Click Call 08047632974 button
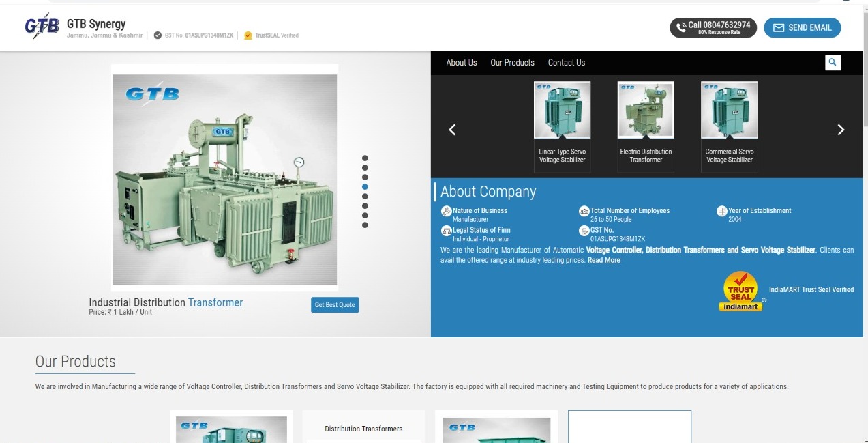868x443 pixels. (713, 27)
